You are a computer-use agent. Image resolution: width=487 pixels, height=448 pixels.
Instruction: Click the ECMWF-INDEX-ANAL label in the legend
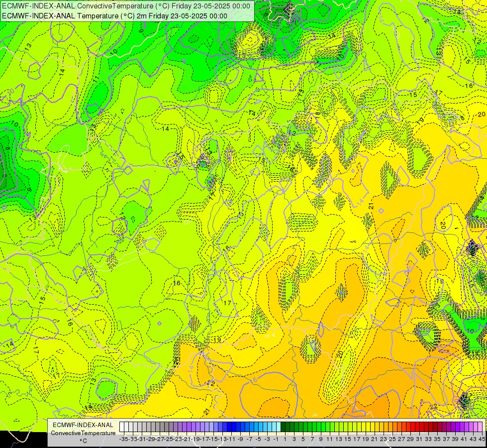(83, 425)
